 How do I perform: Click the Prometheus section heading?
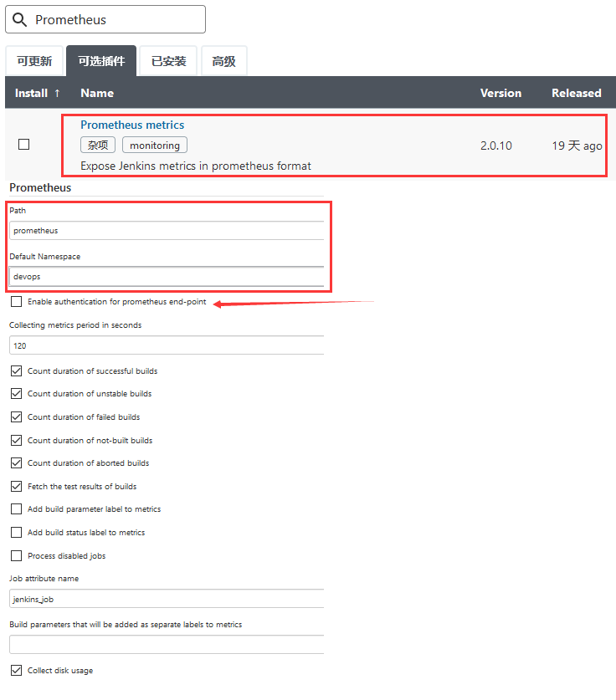coord(40,187)
